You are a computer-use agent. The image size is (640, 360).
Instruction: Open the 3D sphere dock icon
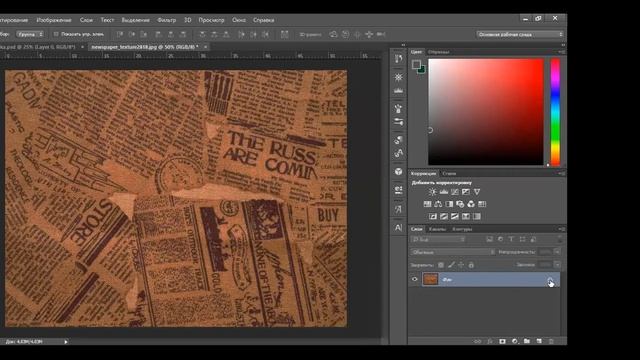click(x=398, y=171)
